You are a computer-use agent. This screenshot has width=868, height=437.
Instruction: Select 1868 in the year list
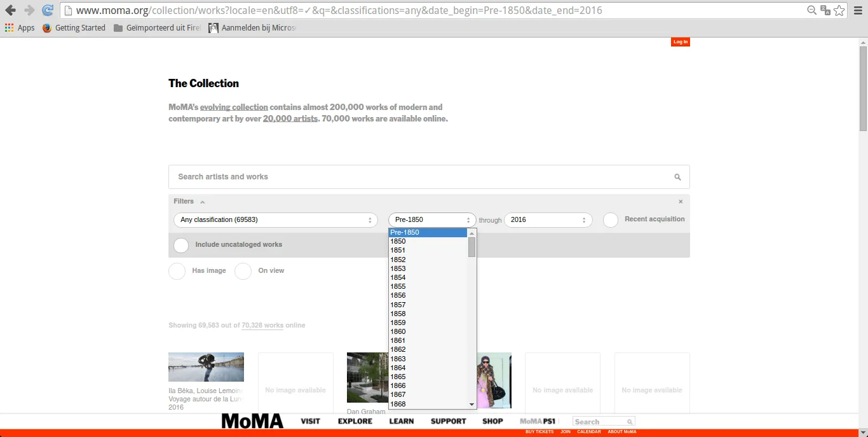pyautogui.click(x=428, y=404)
